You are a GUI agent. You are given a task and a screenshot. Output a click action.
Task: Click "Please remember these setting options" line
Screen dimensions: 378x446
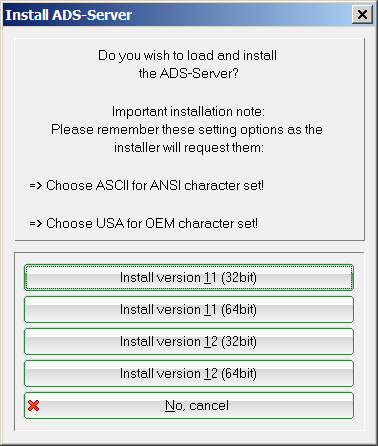[187, 129]
